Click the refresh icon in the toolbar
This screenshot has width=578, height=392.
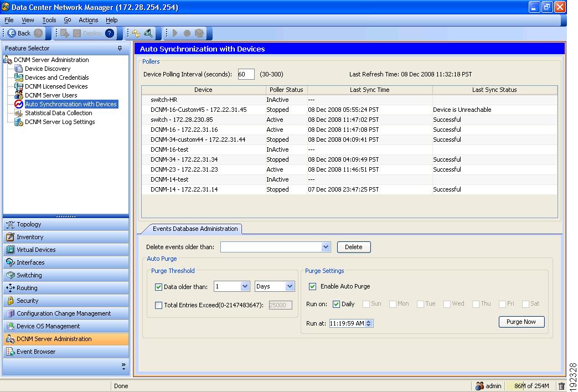tap(137, 33)
